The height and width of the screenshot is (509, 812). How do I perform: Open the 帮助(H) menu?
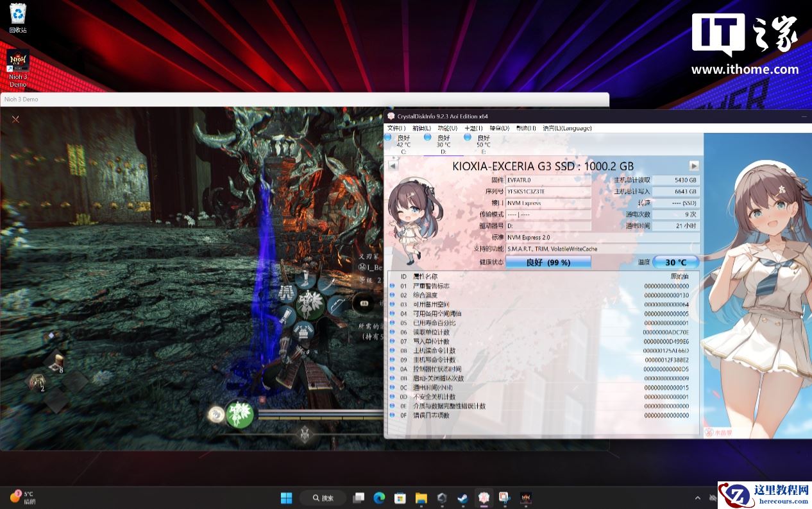(526, 128)
